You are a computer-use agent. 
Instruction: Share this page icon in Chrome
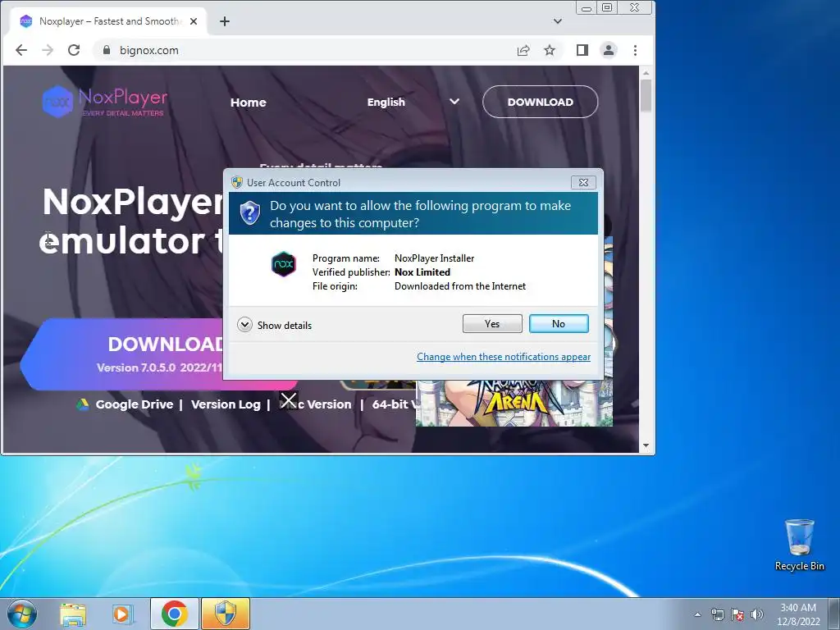click(523, 50)
